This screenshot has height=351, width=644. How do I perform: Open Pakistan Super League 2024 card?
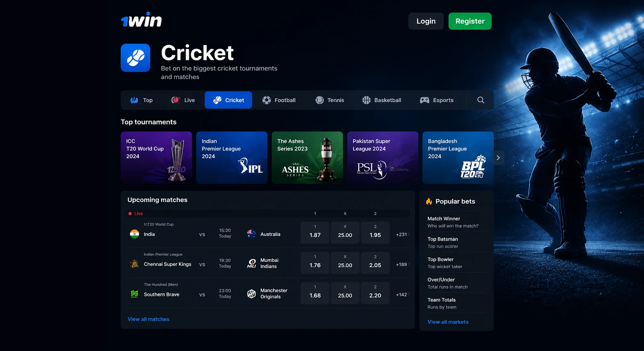tap(382, 158)
